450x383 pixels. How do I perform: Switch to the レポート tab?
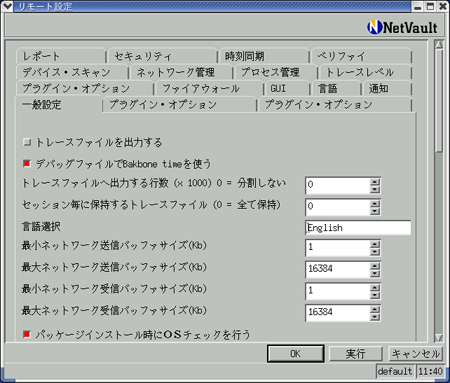[x=60, y=56]
